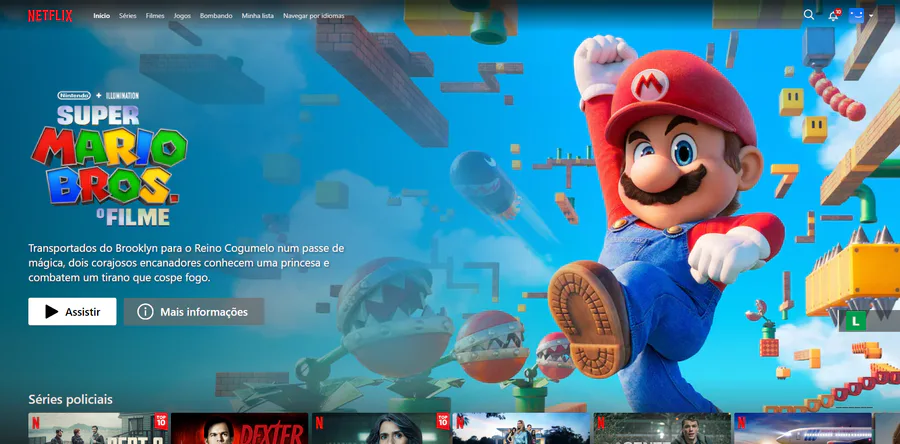
Task: Click the Assistir play button
Action: [x=72, y=311]
